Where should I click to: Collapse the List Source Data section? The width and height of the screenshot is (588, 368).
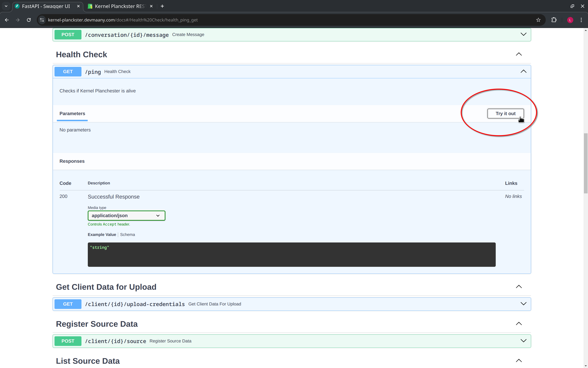pyautogui.click(x=519, y=361)
